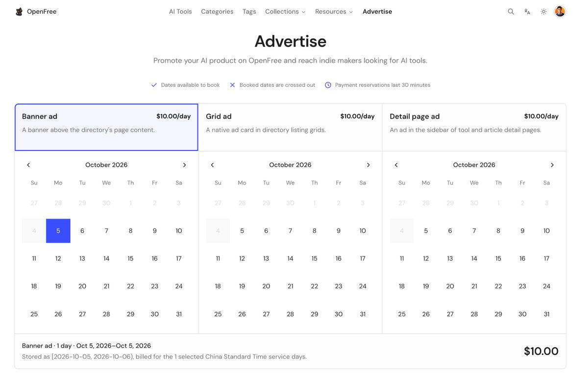
Task: Expand the Resources dropdown menu
Action: coord(334,11)
